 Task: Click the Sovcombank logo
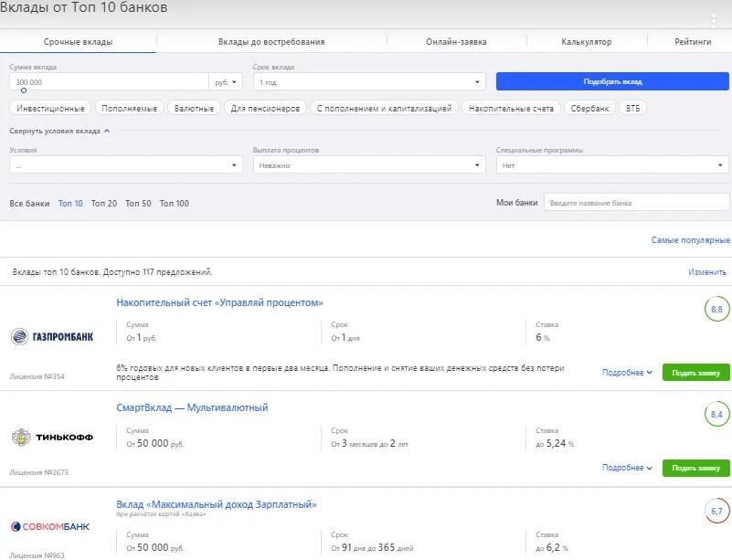click(x=52, y=526)
